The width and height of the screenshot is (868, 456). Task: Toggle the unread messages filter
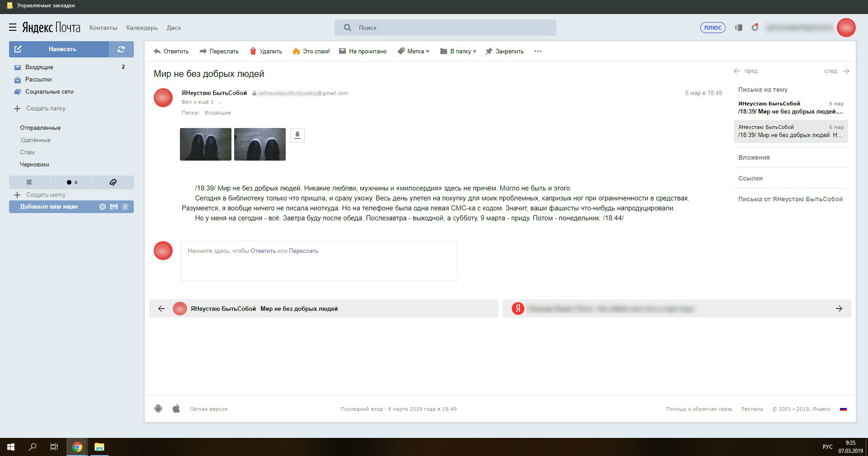click(x=71, y=182)
